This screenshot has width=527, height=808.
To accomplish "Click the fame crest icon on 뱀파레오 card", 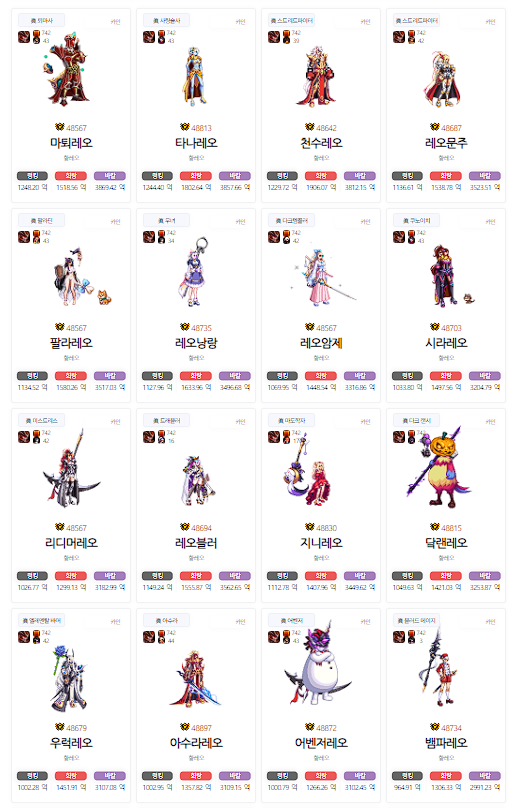I will (x=434, y=727).
